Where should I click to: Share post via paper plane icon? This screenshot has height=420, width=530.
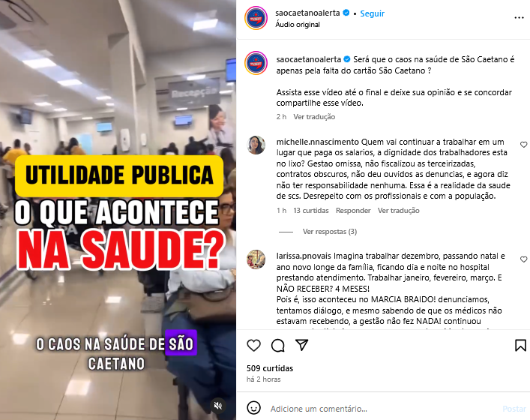301,344
